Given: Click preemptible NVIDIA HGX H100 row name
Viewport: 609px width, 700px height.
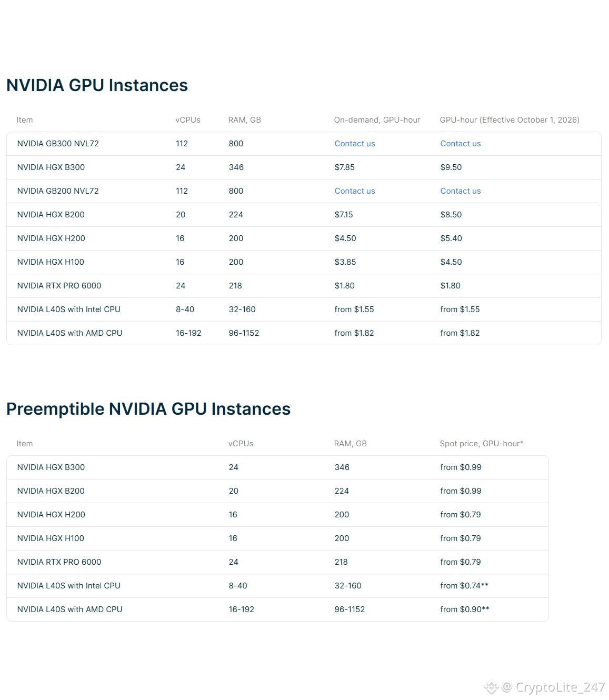Looking at the screenshot, I should pos(51,538).
